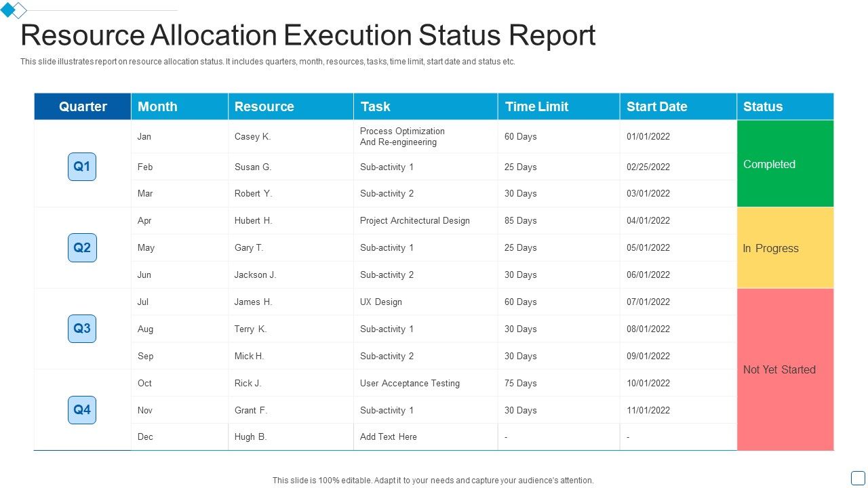The width and height of the screenshot is (868, 488).
Task: Click the slide title text
Action: tap(309, 35)
